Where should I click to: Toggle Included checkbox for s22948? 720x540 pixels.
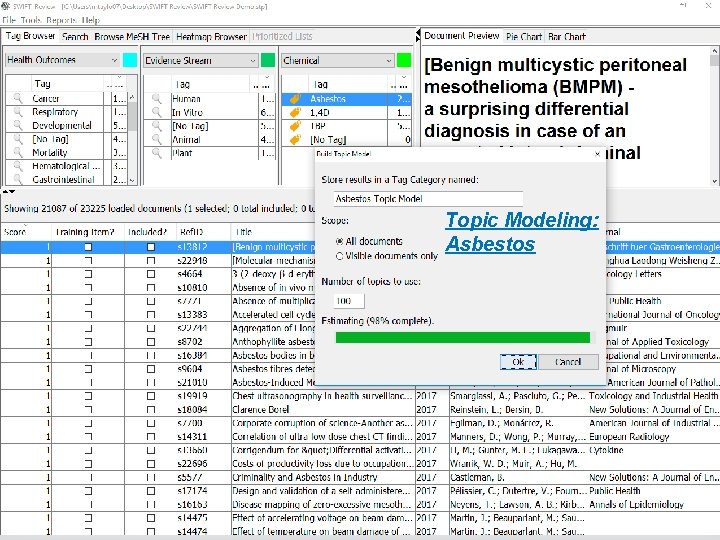pos(151,260)
